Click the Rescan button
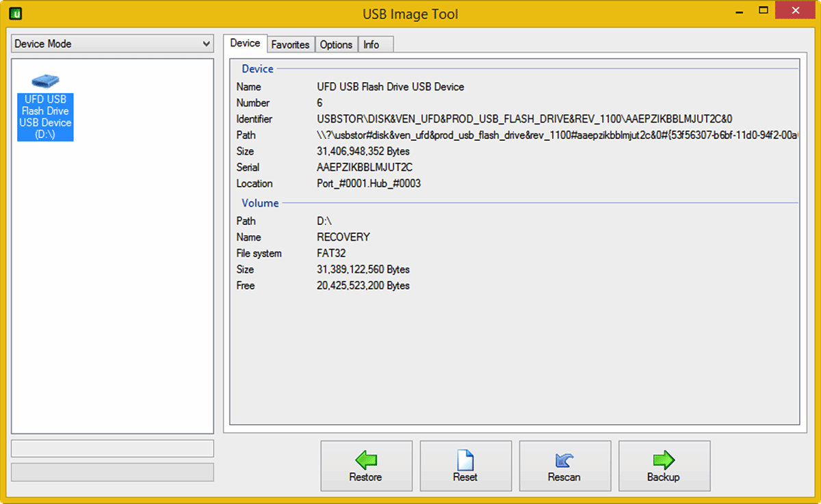 564,466
